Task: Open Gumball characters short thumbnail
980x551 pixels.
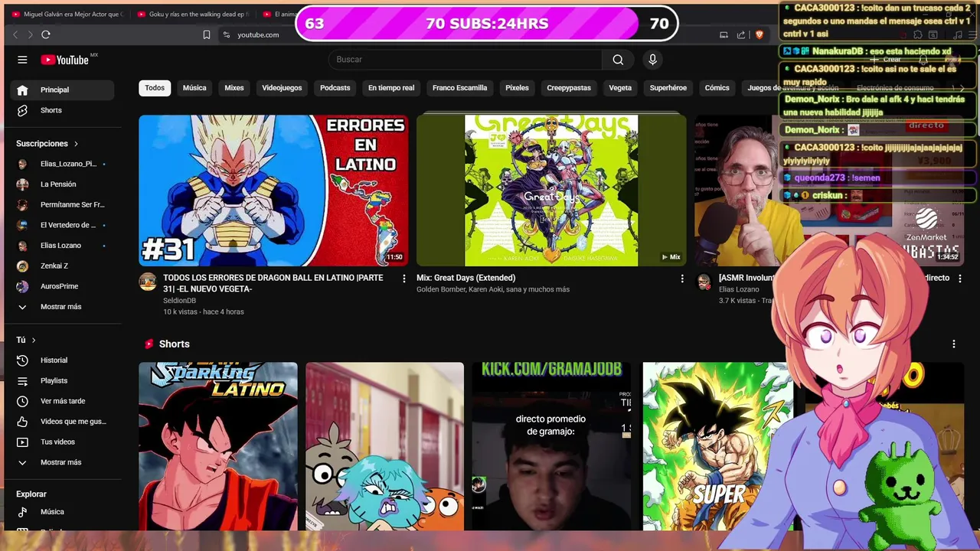Action: click(x=385, y=446)
